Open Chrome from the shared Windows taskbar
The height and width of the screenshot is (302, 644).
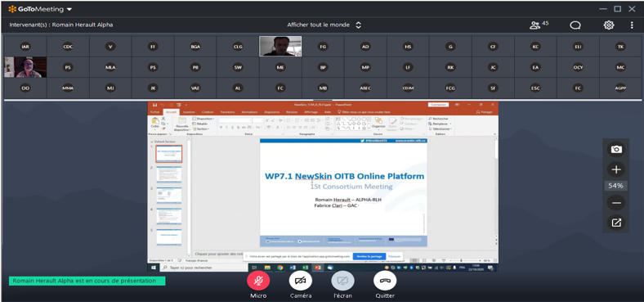[x=280, y=268]
